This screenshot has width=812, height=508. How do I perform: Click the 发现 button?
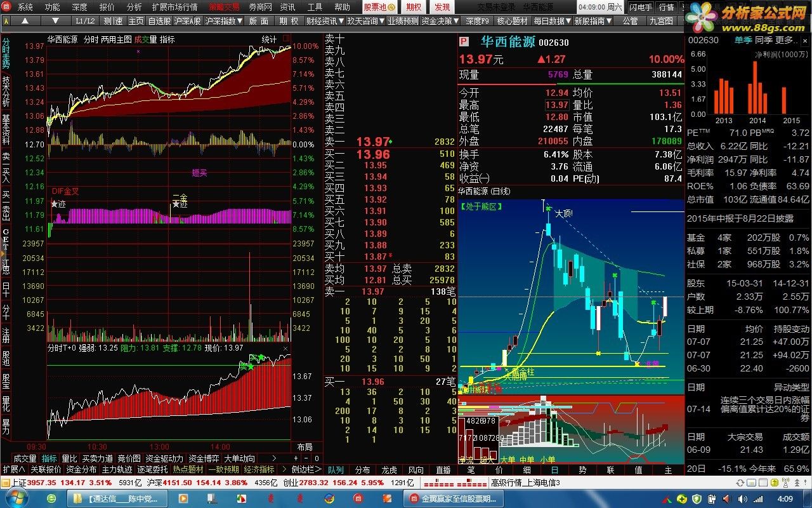tap(442, 7)
